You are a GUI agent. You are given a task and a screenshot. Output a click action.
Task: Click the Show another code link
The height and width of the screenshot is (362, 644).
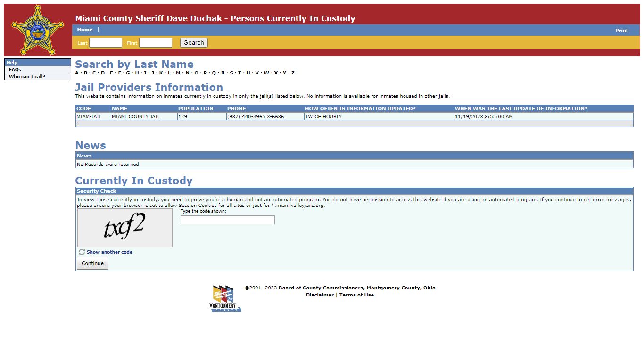pos(109,252)
